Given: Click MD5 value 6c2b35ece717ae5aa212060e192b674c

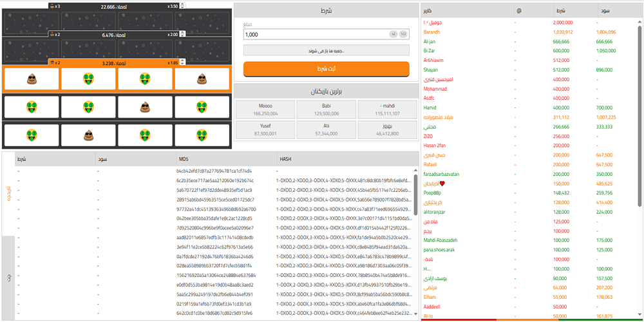Looking at the screenshot, I should (215, 180).
